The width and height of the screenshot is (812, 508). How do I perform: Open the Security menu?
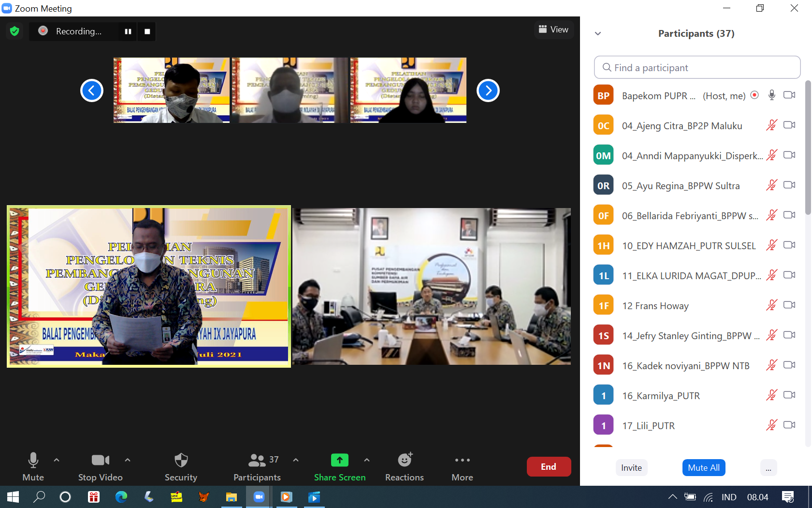pos(181,467)
